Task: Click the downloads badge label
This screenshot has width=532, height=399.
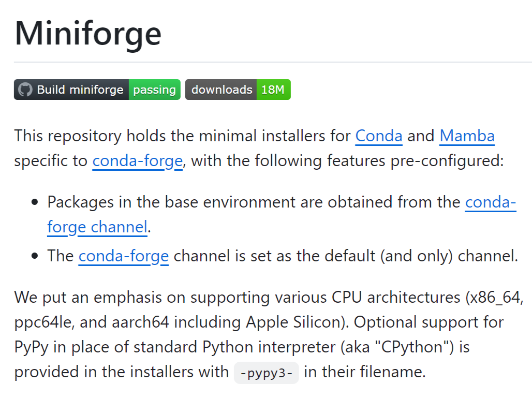Action: (221, 90)
